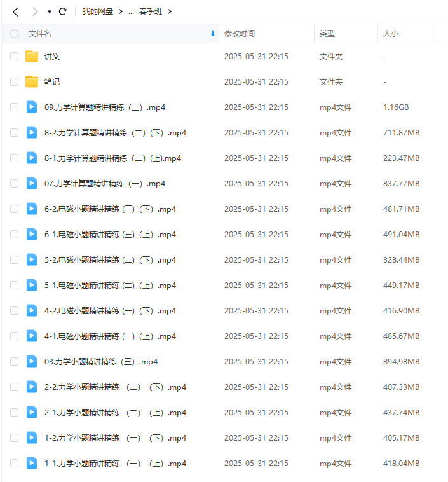This screenshot has height=482, width=448.
Task: Sort by 大小 column
Action: (391, 34)
